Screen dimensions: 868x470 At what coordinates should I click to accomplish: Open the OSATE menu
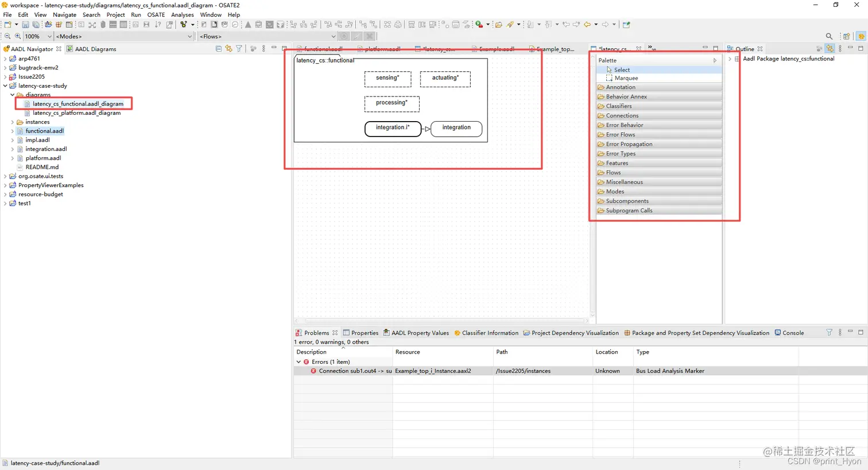(x=156, y=14)
